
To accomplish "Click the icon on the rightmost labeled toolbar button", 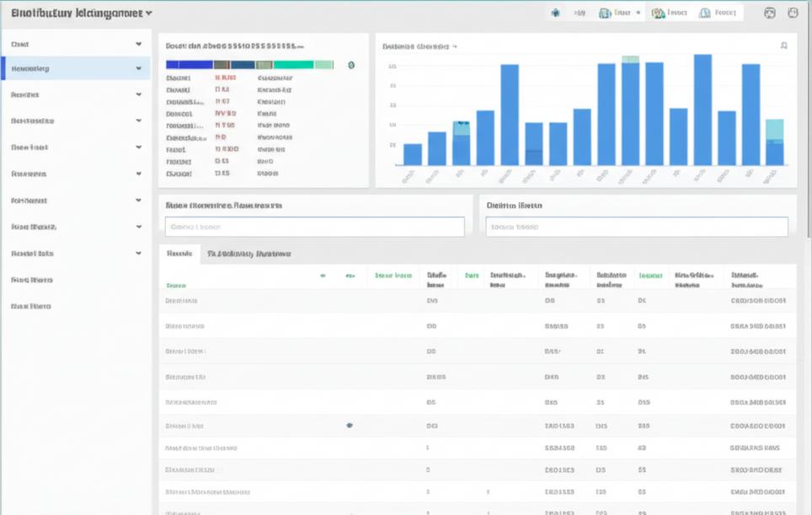I will [x=705, y=13].
